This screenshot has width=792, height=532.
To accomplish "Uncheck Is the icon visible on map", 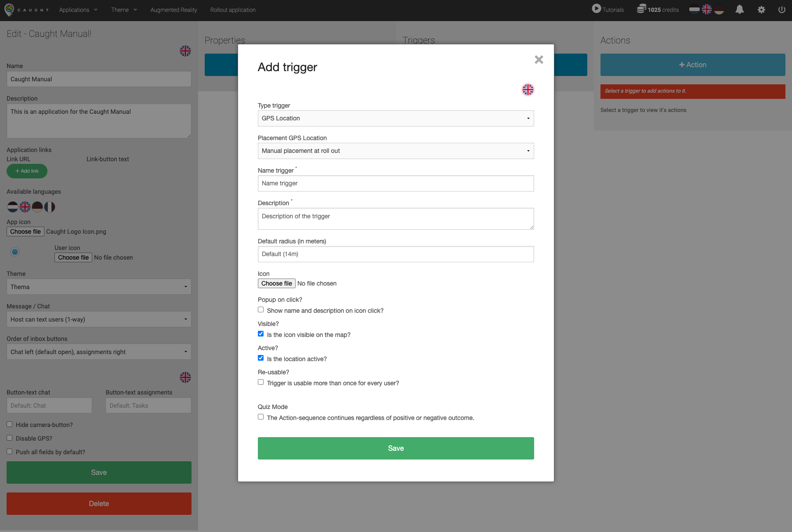I will (x=261, y=334).
